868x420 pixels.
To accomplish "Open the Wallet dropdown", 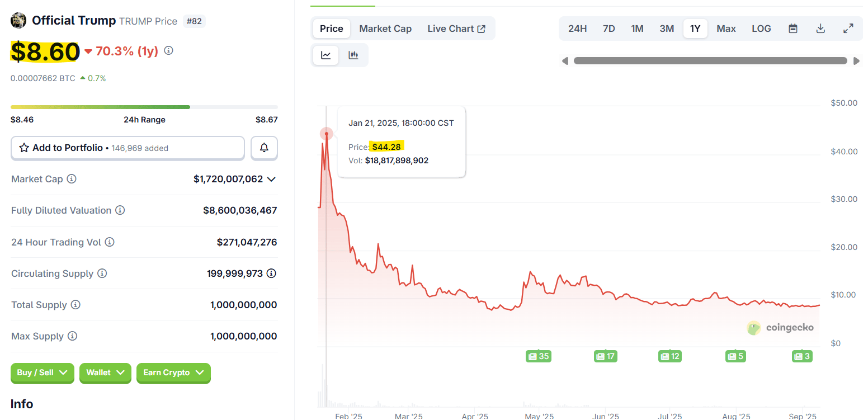I will pos(105,372).
